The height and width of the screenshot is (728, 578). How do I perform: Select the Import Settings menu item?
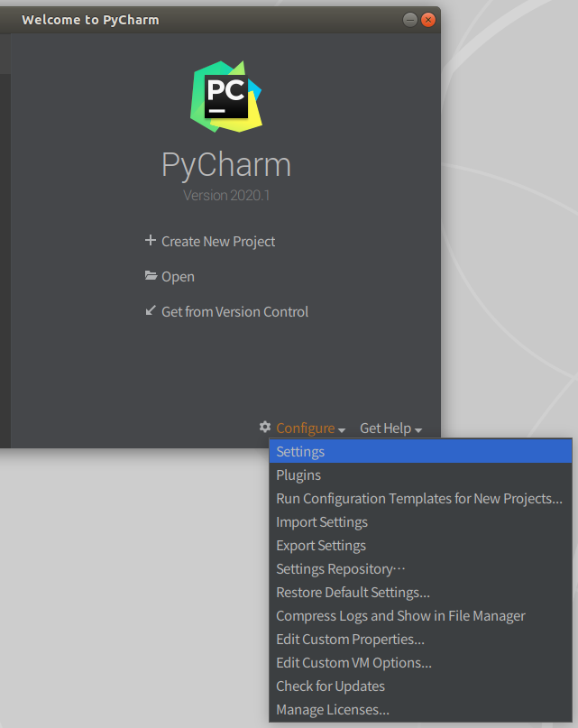pos(420,521)
